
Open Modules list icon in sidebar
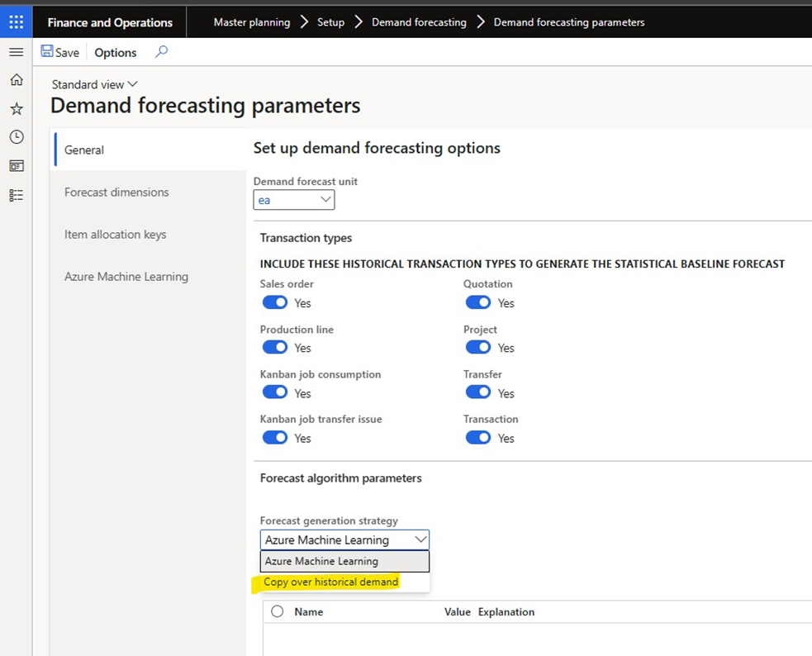(x=17, y=195)
